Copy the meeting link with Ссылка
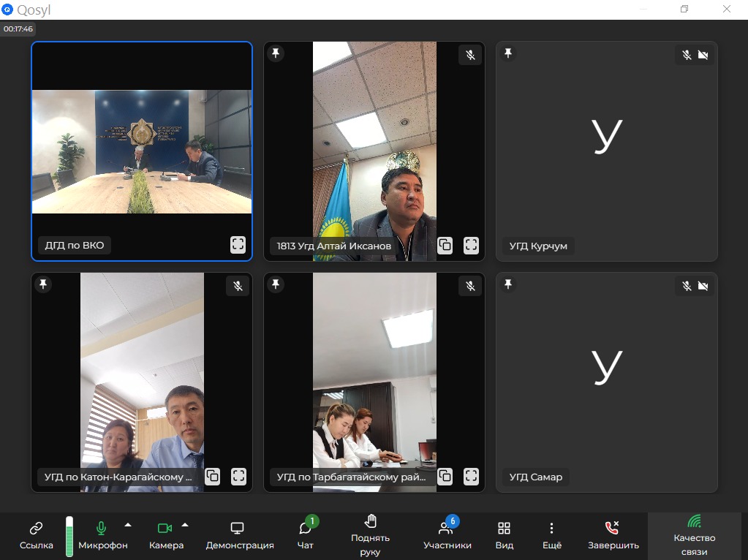The width and height of the screenshot is (748, 560). (37, 535)
